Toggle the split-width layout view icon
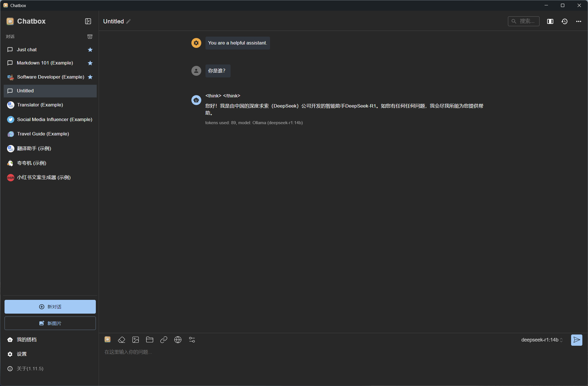This screenshot has height=386, width=588. pyautogui.click(x=550, y=21)
